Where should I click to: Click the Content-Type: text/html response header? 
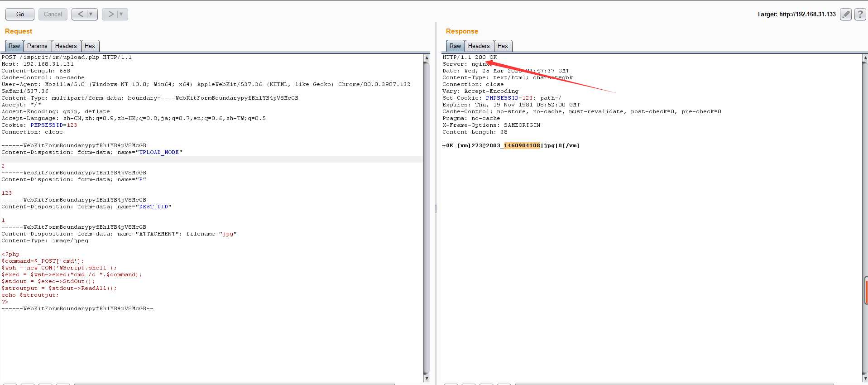click(x=508, y=77)
